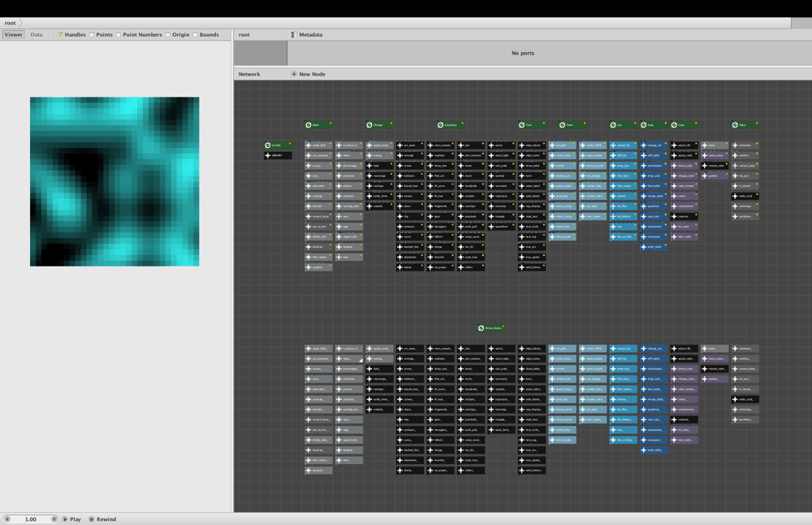Select the upper group's arc_wave node
Screen dimensions: 812x525
[x=410, y=145]
